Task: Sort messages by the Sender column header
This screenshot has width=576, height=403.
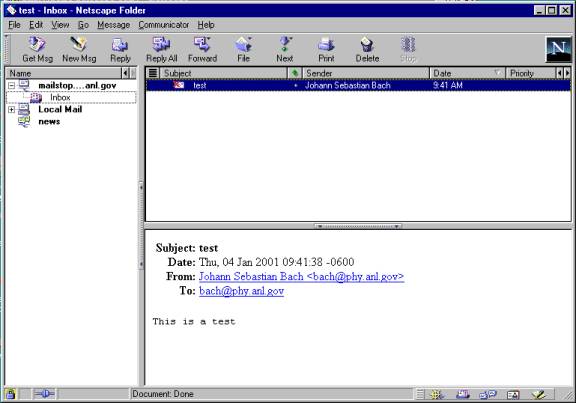Action: coord(366,73)
